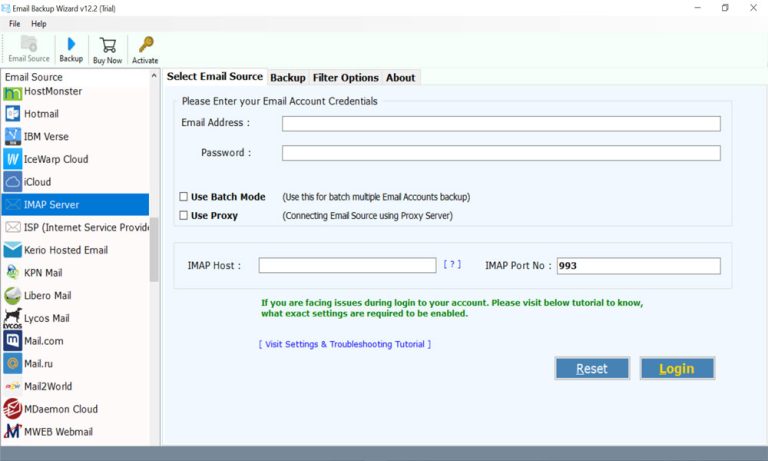Click into the Password field
The image size is (768, 461).
(501, 153)
